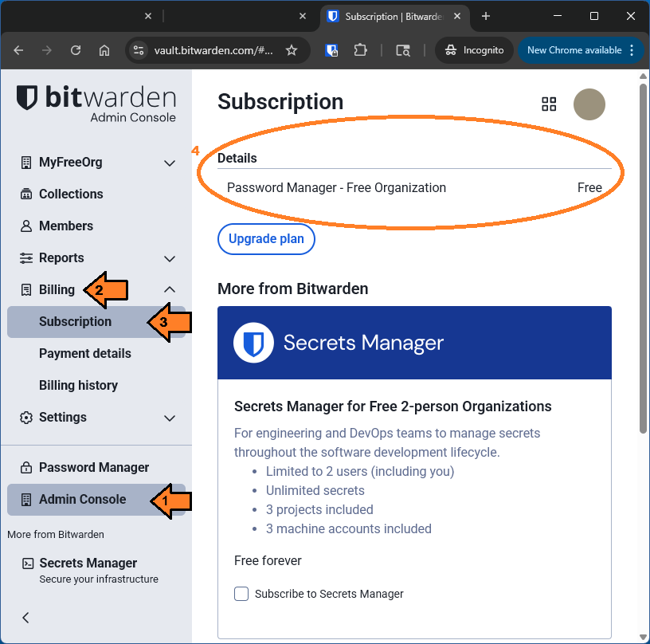650x644 pixels.
Task: Expand the Settings chevron
Action: (x=170, y=418)
